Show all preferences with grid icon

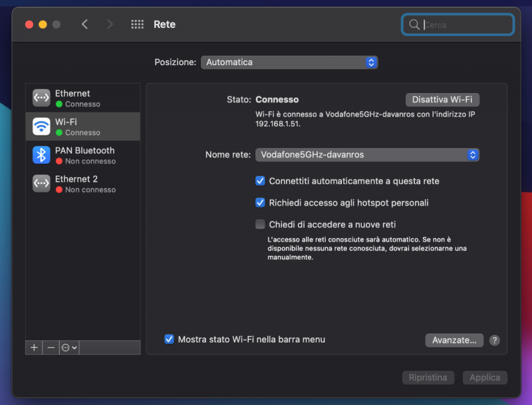pos(138,25)
